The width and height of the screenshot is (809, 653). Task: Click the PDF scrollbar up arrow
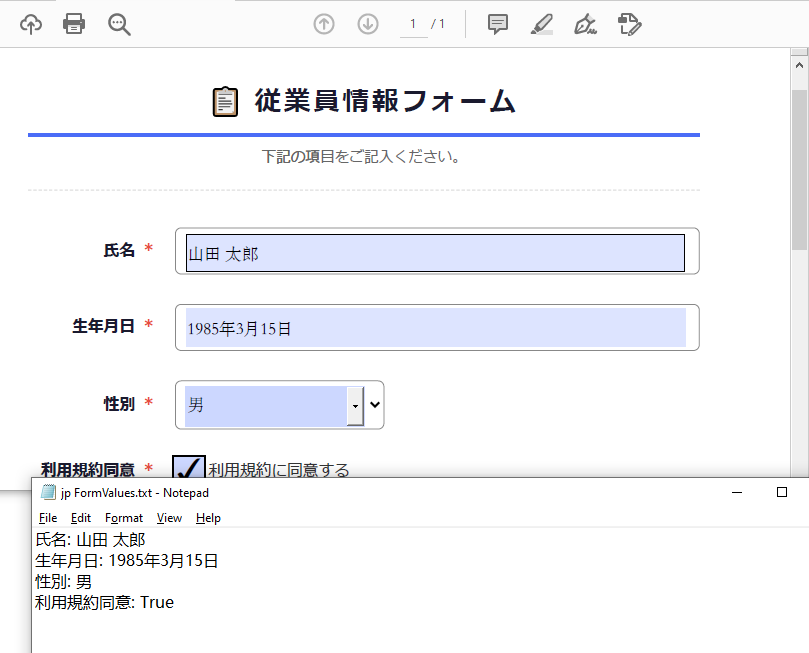[x=799, y=65]
